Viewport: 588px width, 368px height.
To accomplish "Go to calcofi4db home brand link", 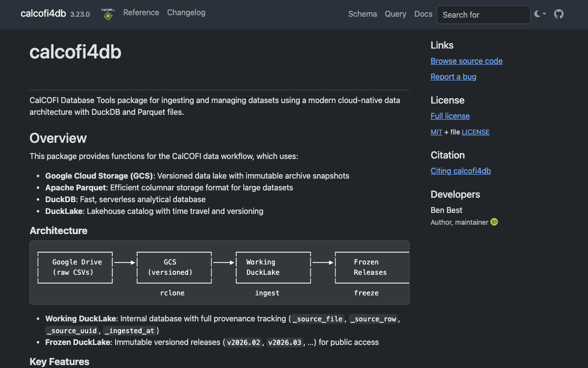I will [x=43, y=13].
